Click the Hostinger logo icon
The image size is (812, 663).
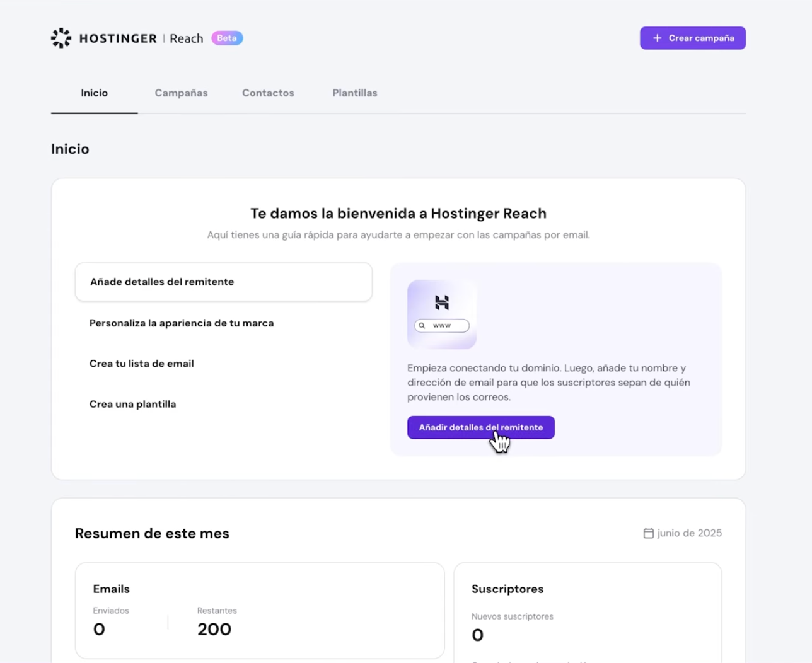click(x=61, y=38)
